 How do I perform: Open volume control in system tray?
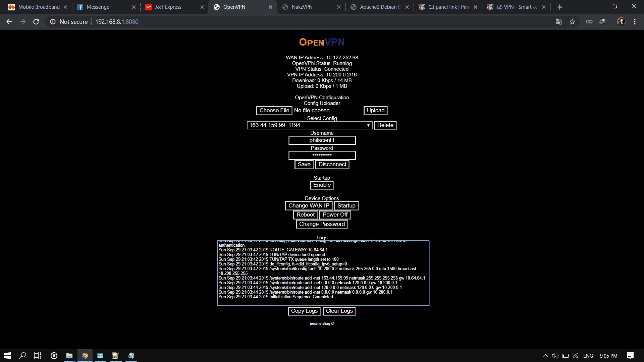coord(555,356)
